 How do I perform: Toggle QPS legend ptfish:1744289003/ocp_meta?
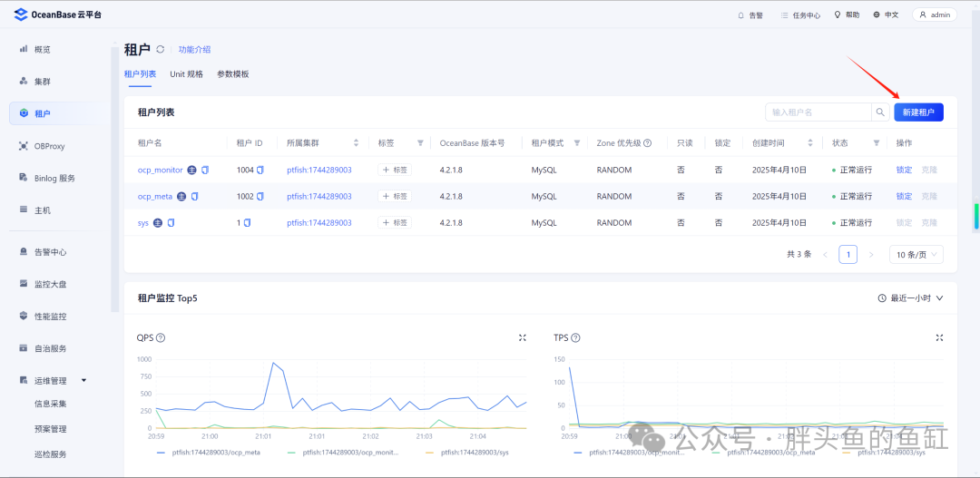[x=209, y=452]
